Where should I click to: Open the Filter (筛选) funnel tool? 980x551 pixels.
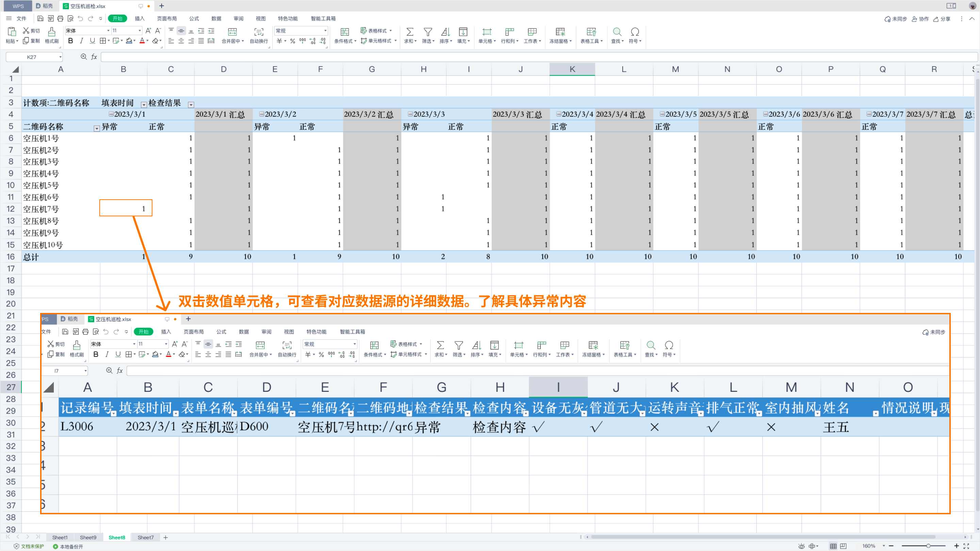click(428, 32)
